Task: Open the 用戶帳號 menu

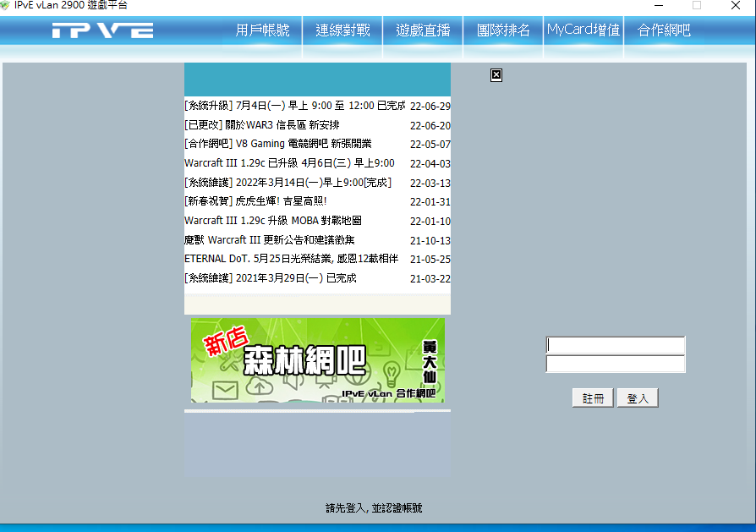Action: tap(262, 30)
